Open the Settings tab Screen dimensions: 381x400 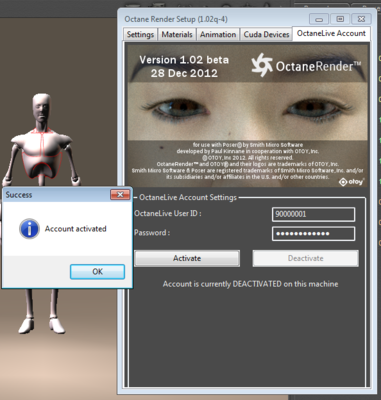[140, 34]
